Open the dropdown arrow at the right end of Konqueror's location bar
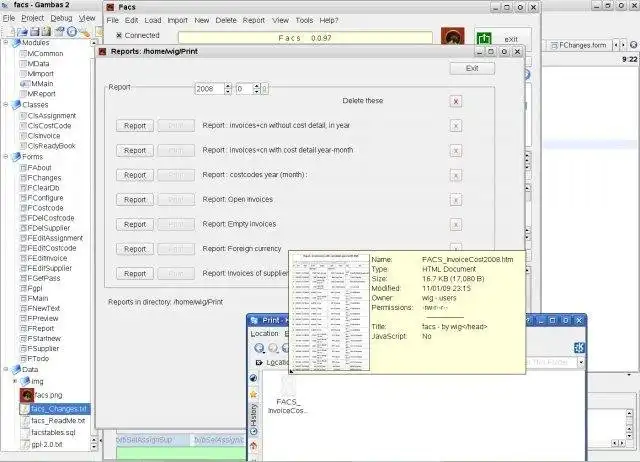Viewport: 640px width, 462px height. [x=581, y=362]
